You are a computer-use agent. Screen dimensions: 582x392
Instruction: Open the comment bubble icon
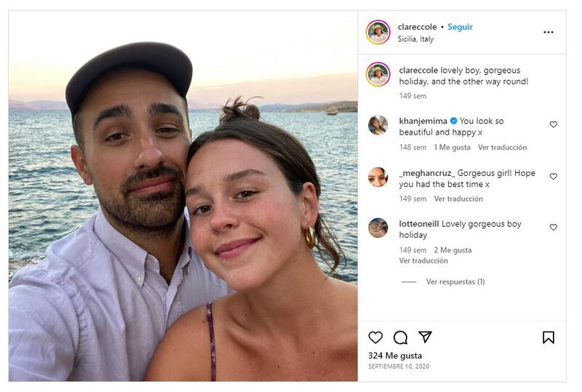point(400,337)
